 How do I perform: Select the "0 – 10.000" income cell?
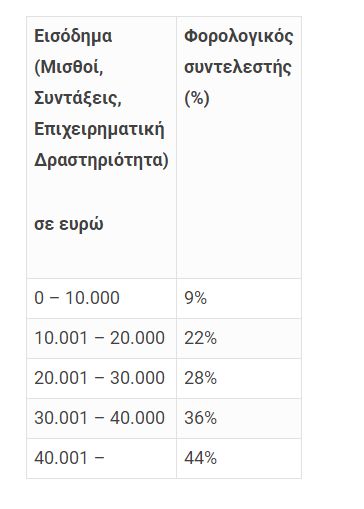tap(101, 298)
